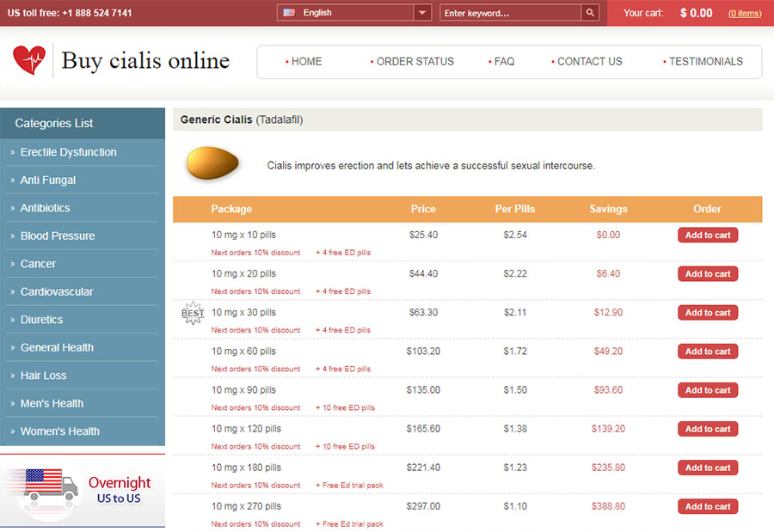Open the (0 items) cart link
Screen dimensions: 774x532
(x=745, y=14)
